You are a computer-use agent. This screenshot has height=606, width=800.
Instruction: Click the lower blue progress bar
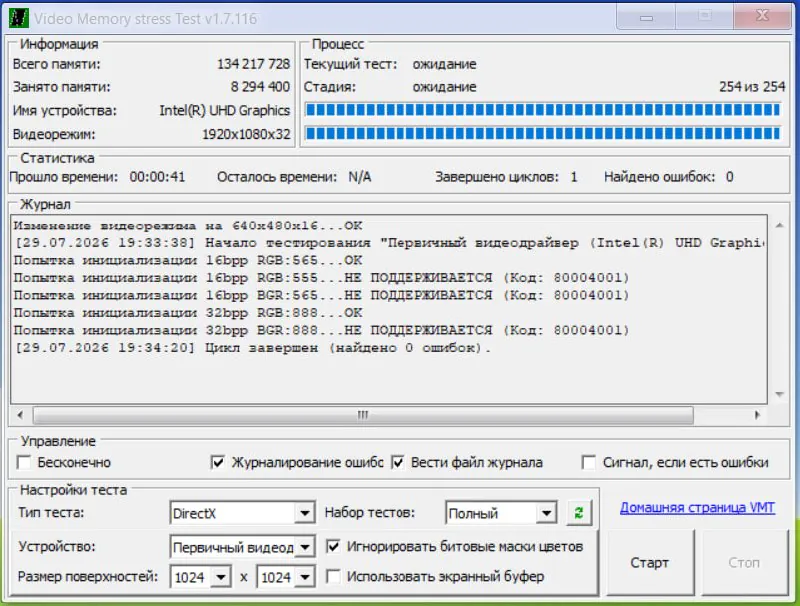pos(542,134)
